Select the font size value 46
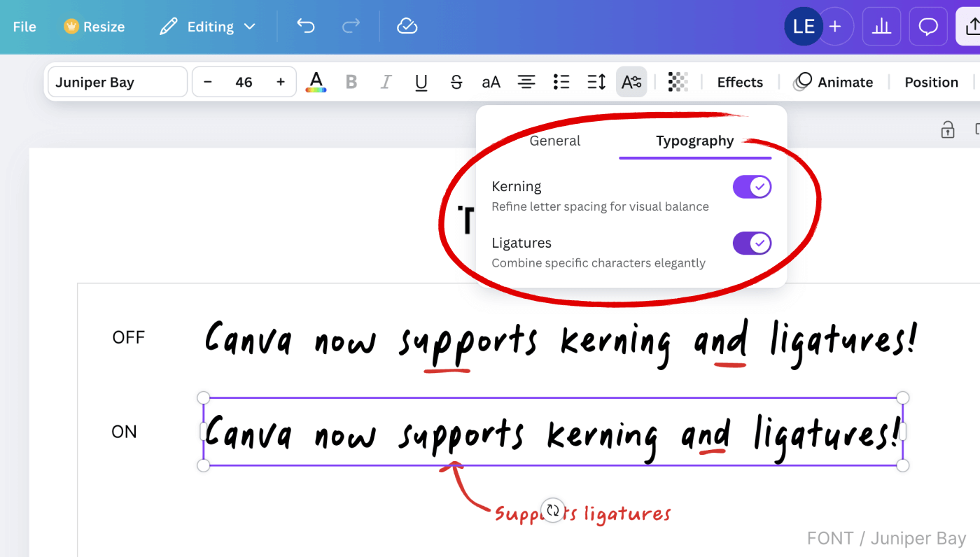This screenshot has height=557, width=980. pos(244,82)
